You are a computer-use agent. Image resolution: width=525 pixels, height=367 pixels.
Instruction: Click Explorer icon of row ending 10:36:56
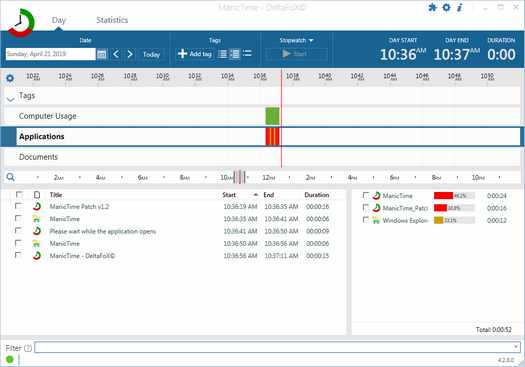(37, 243)
